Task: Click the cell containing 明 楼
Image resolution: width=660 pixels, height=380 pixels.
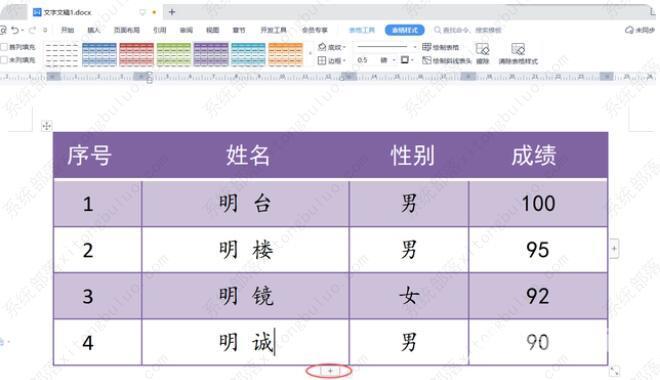Action: pyautogui.click(x=246, y=250)
